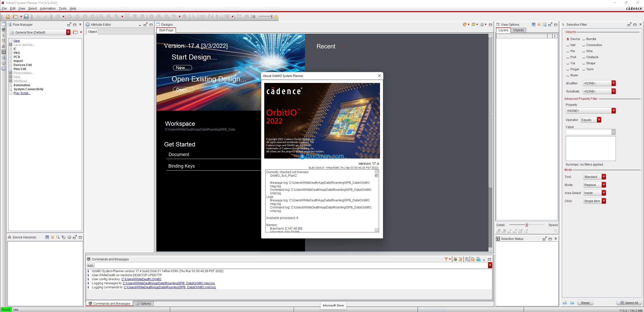
Task: Select the Bundle radio button
Action: click(x=584, y=39)
